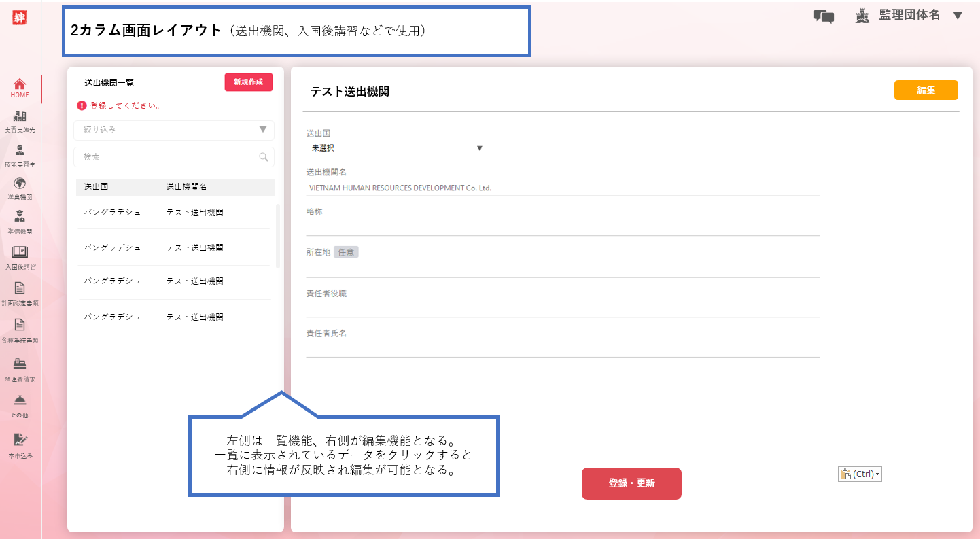980x539 pixels.
Task: Click the 登録・更新 button
Action: pyautogui.click(x=631, y=483)
